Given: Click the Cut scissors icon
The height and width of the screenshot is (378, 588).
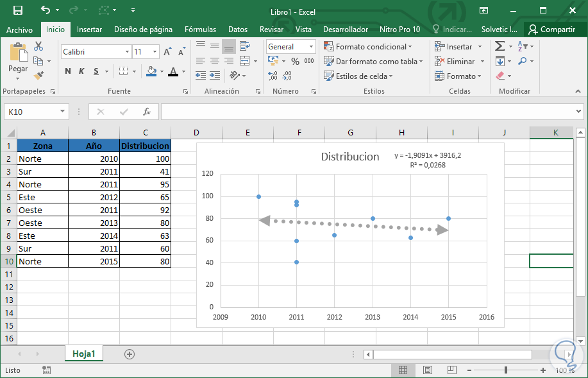Looking at the screenshot, I should point(38,46).
